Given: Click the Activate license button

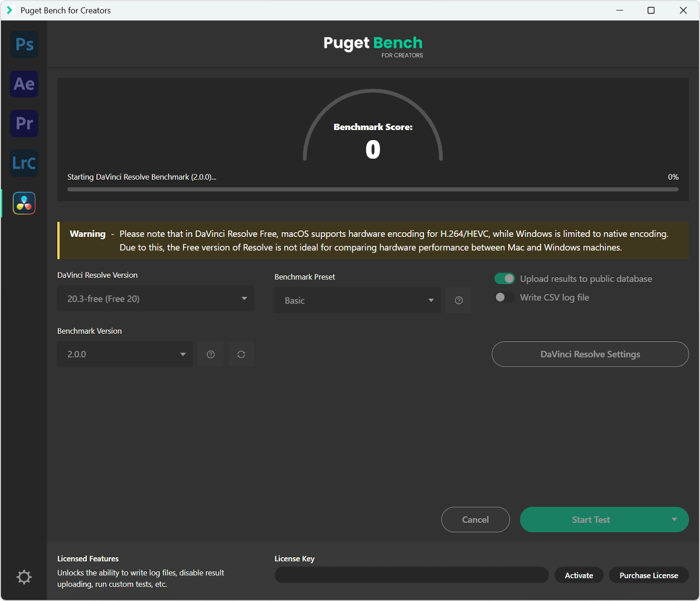Looking at the screenshot, I should click(579, 575).
